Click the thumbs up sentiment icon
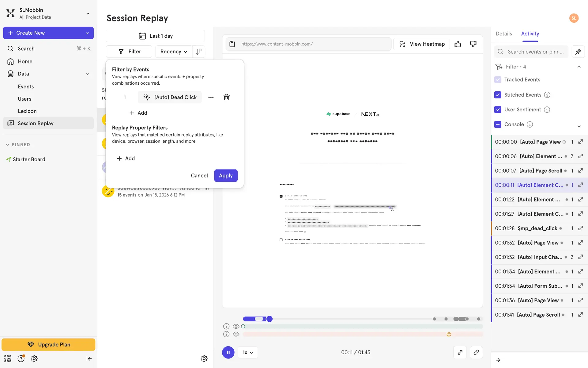The height and width of the screenshot is (368, 588). (458, 44)
